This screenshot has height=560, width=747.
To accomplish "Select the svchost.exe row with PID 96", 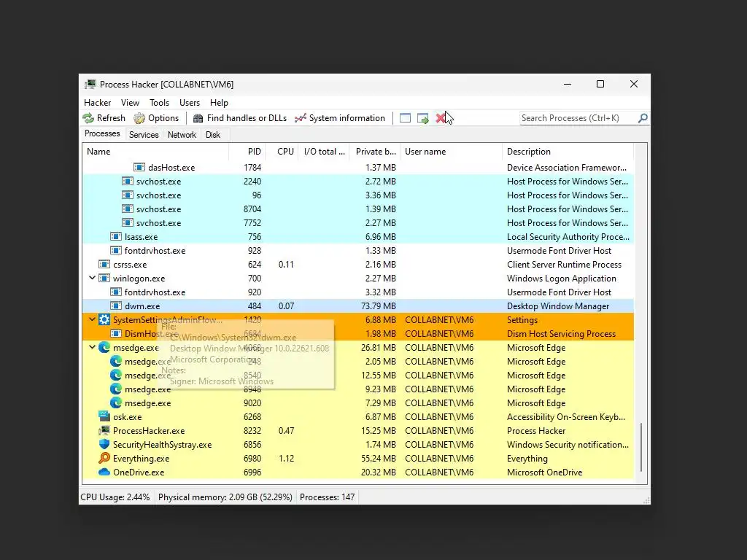I will [358, 195].
